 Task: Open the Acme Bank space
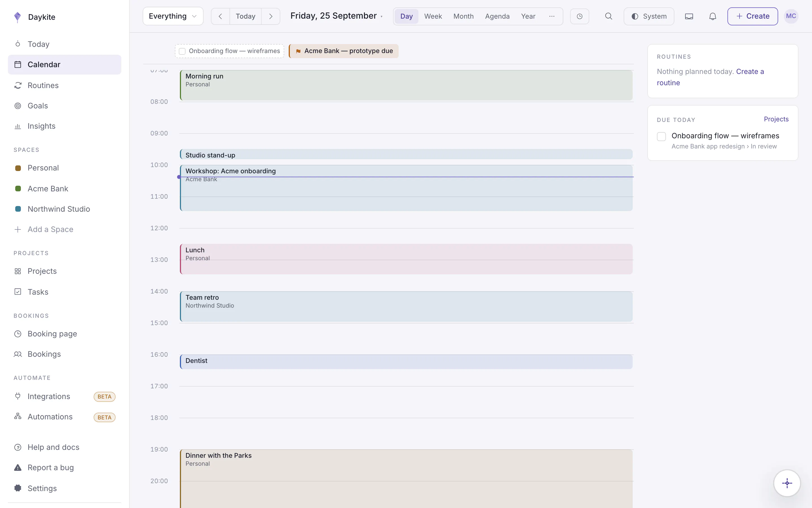click(x=64, y=189)
